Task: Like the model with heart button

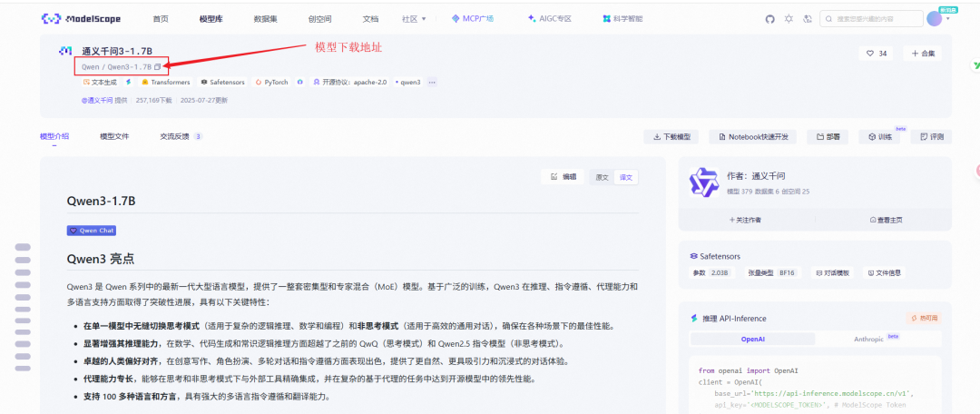Action: [877, 54]
